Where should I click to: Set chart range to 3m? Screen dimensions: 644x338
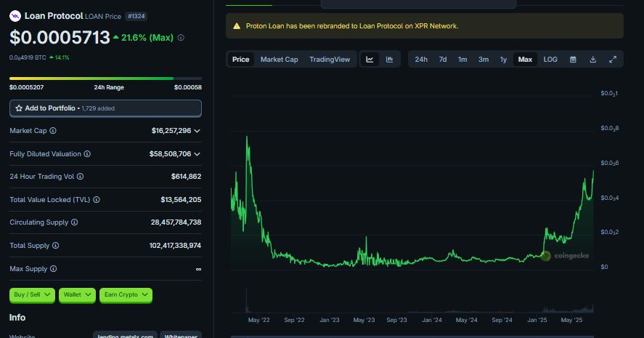point(484,59)
